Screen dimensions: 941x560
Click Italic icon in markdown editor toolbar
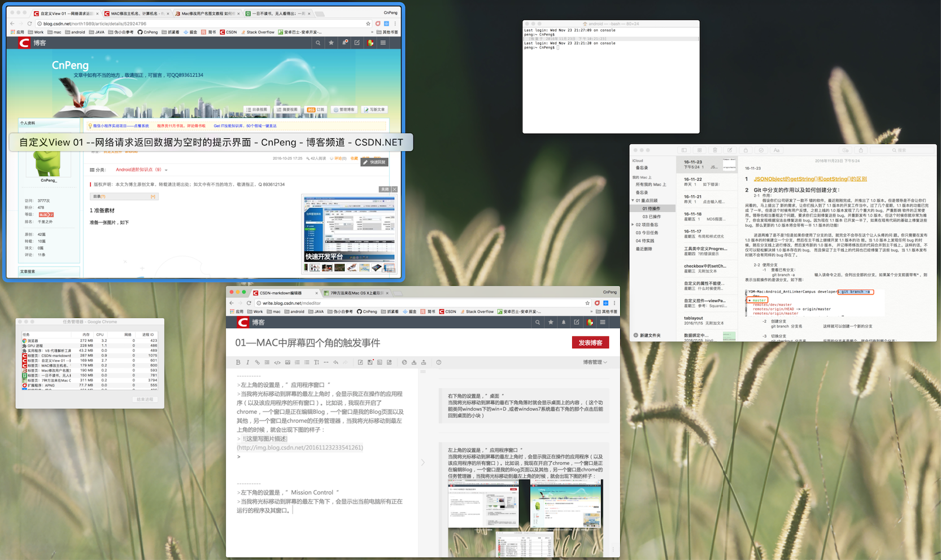(247, 362)
